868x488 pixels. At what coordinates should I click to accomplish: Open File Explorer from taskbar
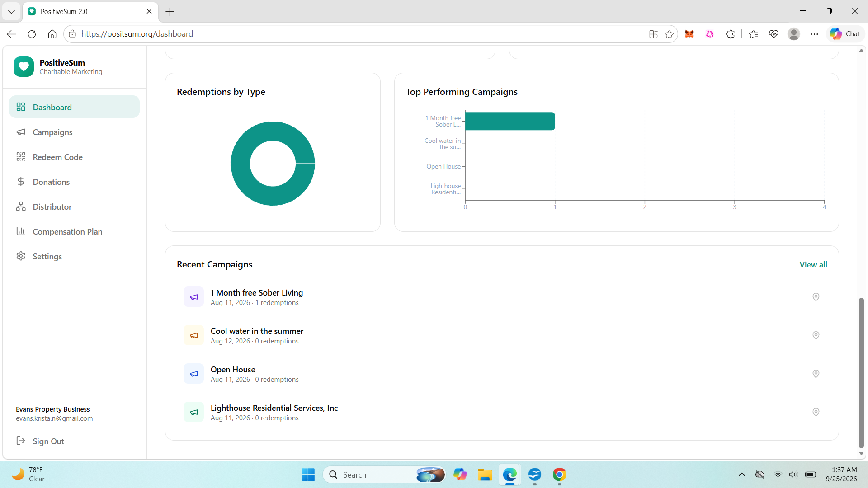[x=485, y=474]
